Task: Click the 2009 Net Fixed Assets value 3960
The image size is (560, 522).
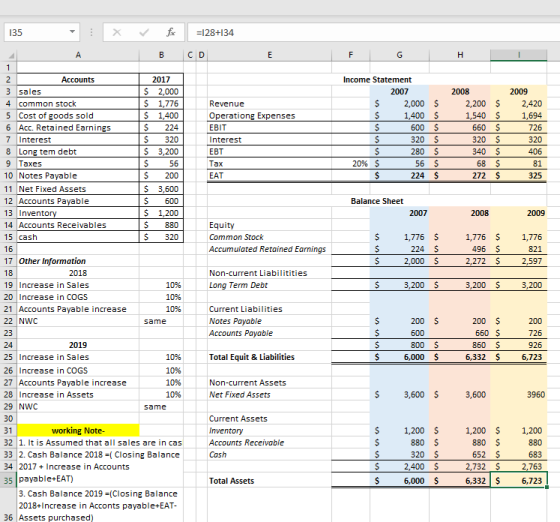Action: pyautogui.click(x=519, y=395)
